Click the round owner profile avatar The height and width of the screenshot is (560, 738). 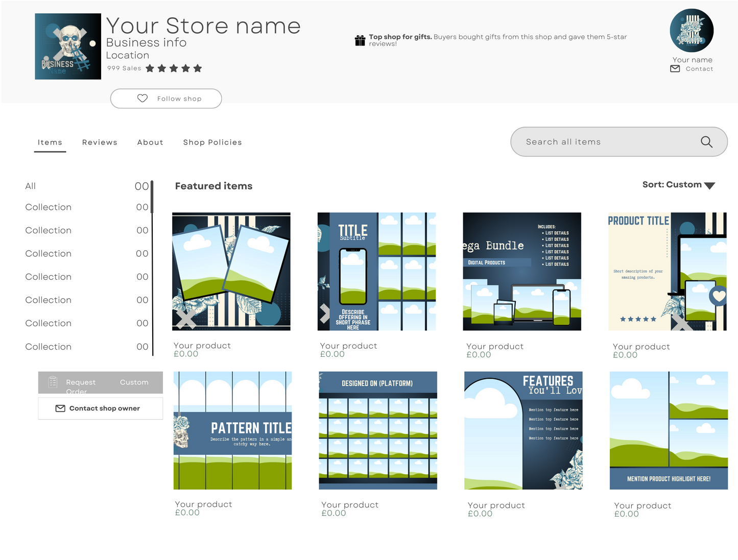pos(692,31)
